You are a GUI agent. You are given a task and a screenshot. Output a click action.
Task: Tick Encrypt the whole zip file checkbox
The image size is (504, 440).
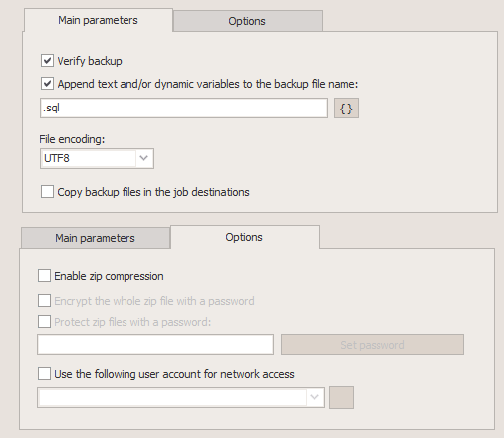pos(44,301)
